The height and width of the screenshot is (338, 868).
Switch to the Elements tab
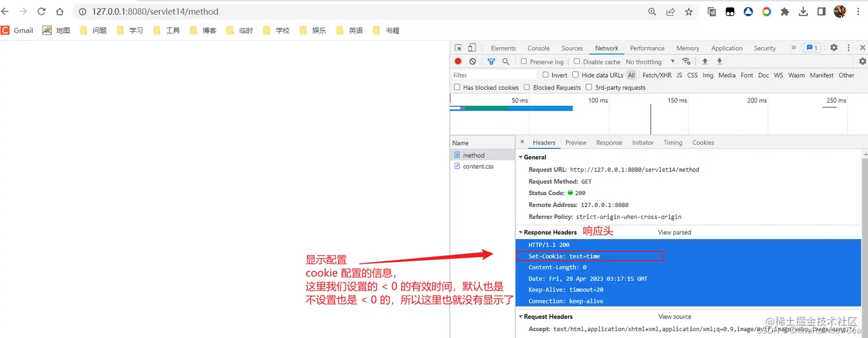503,48
